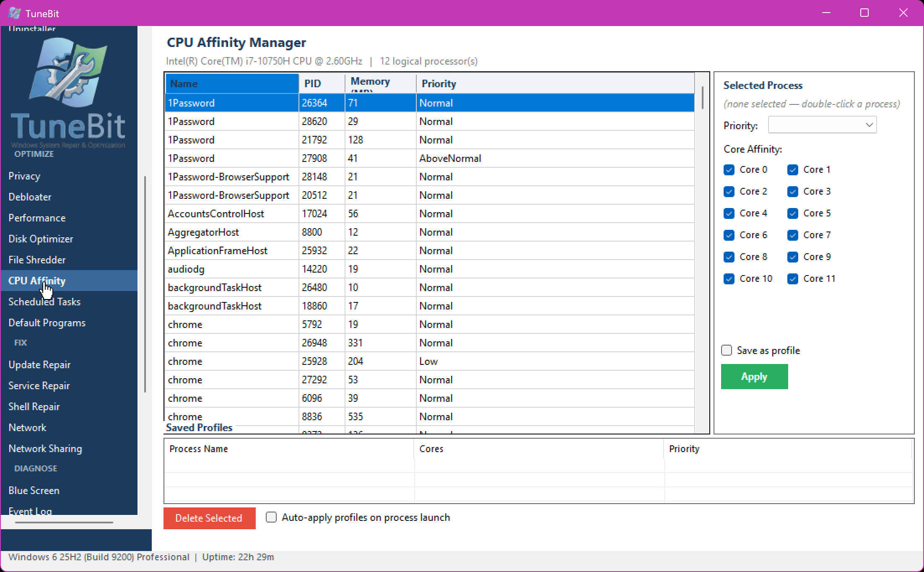Viewport: 924px width, 572px height.
Task: Toggle Core 0 affinity checkbox
Action: [x=729, y=170]
